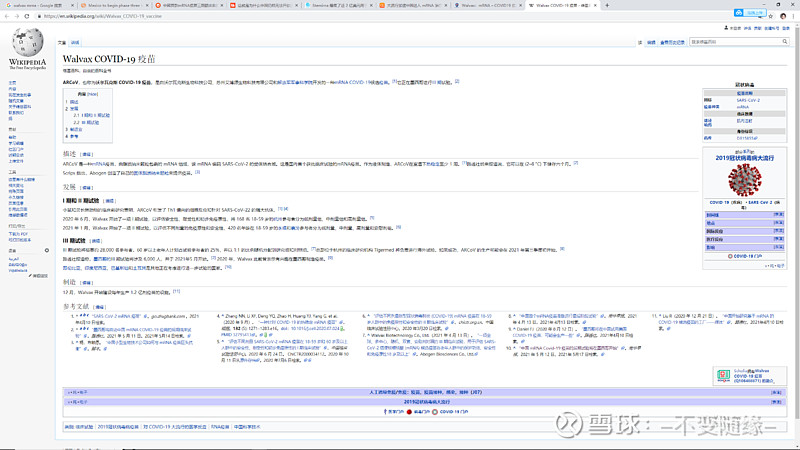
Task: Click the Wikipedia search input box
Action: click(735, 42)
